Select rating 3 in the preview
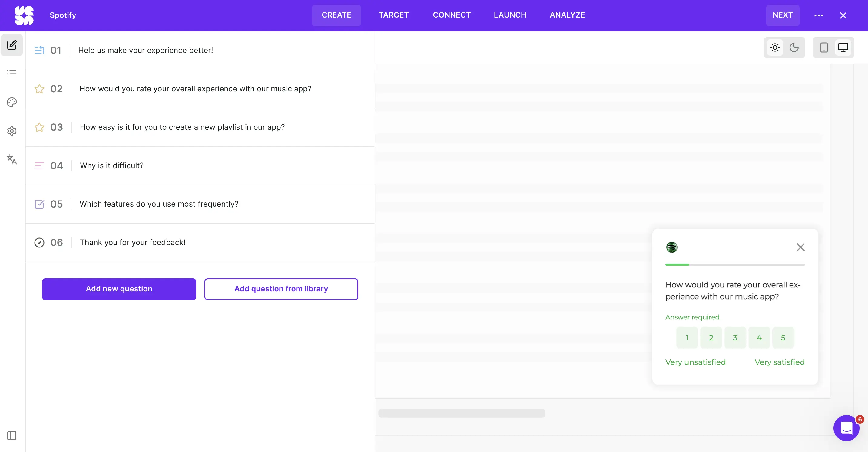 pyautogui.click(x=735, y=338)
